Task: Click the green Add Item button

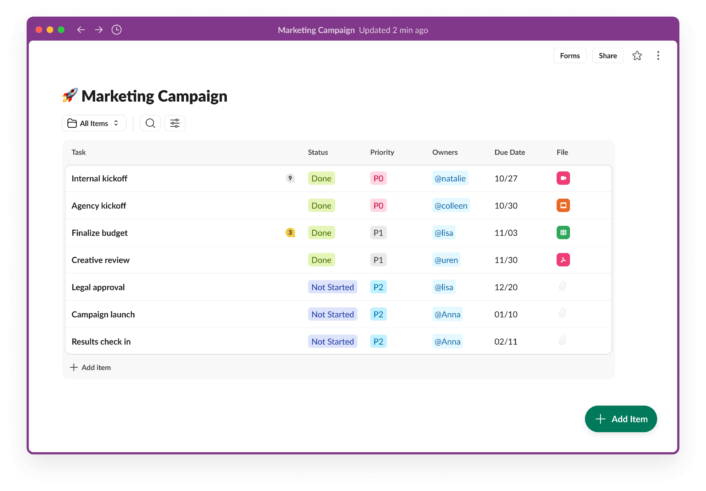Action: 620,419
